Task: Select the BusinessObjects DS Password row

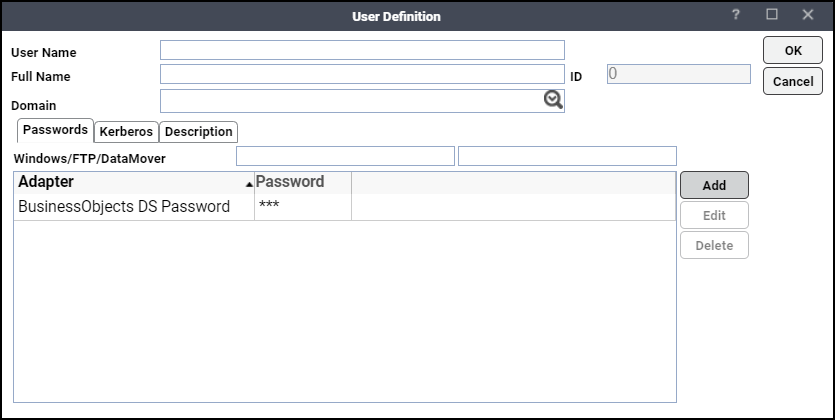Action: coord(345,207)
